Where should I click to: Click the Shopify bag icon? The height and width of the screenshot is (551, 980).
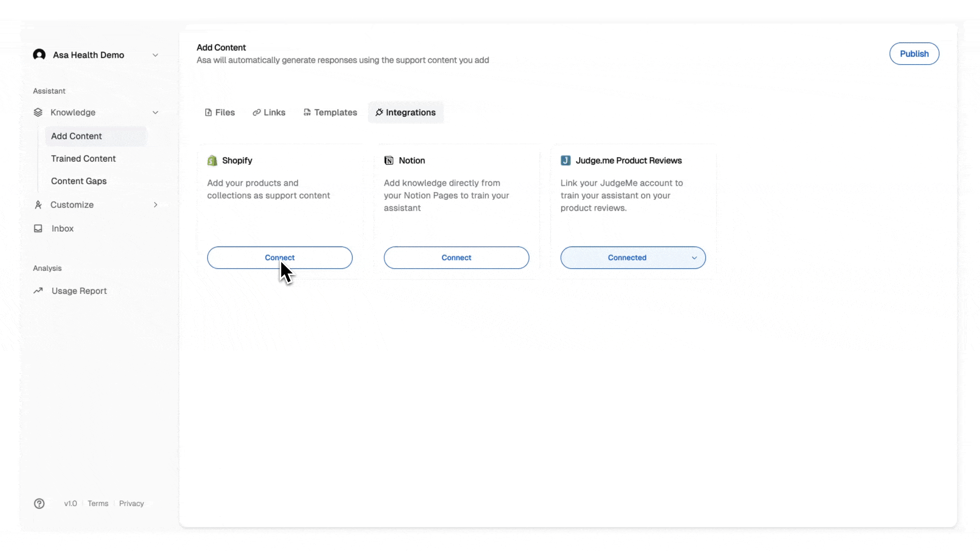[x=212, y=161]
